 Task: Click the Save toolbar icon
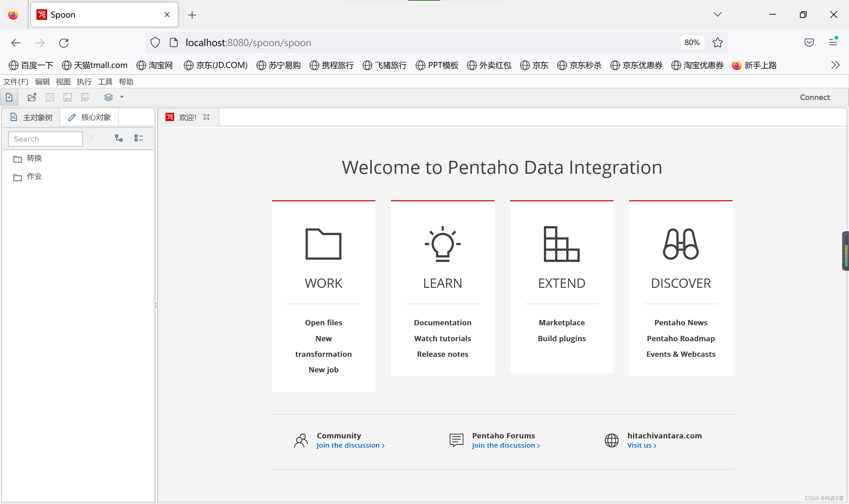click(68, 97)
